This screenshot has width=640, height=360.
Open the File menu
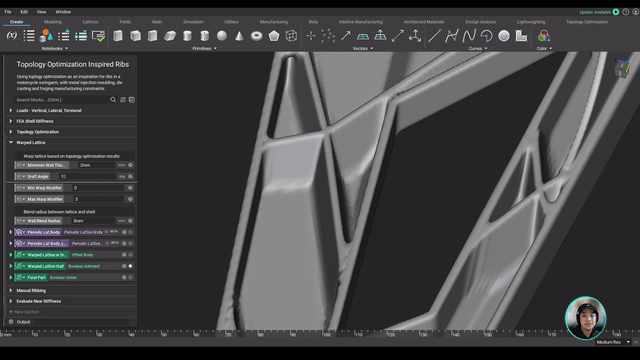8,12
